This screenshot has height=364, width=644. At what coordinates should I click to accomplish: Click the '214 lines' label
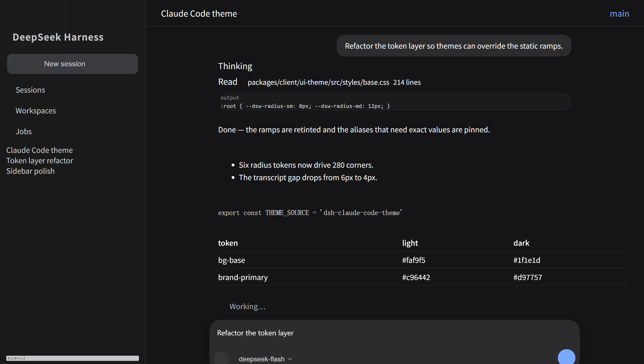[407, 82]
